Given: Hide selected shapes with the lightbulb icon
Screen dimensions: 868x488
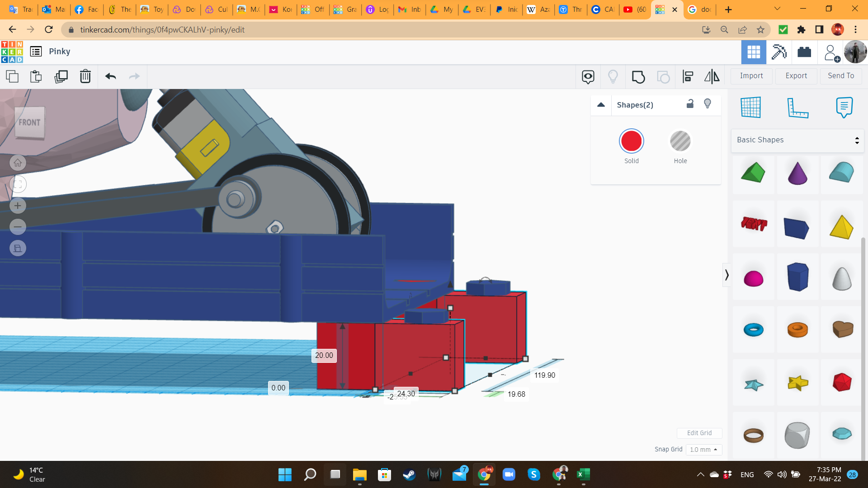Looking at the screenshot, I should coord(708,104).
